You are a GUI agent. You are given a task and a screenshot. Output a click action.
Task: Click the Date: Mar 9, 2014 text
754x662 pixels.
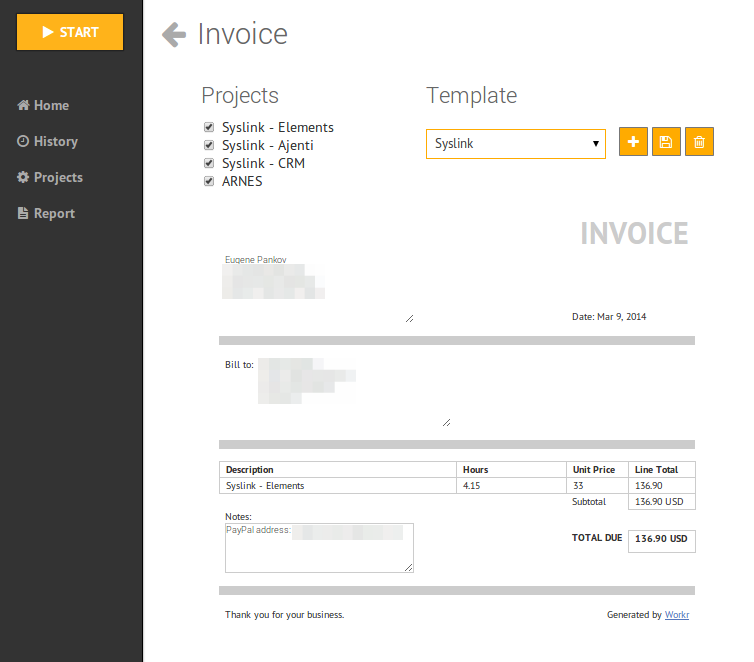tap(609, 317)
